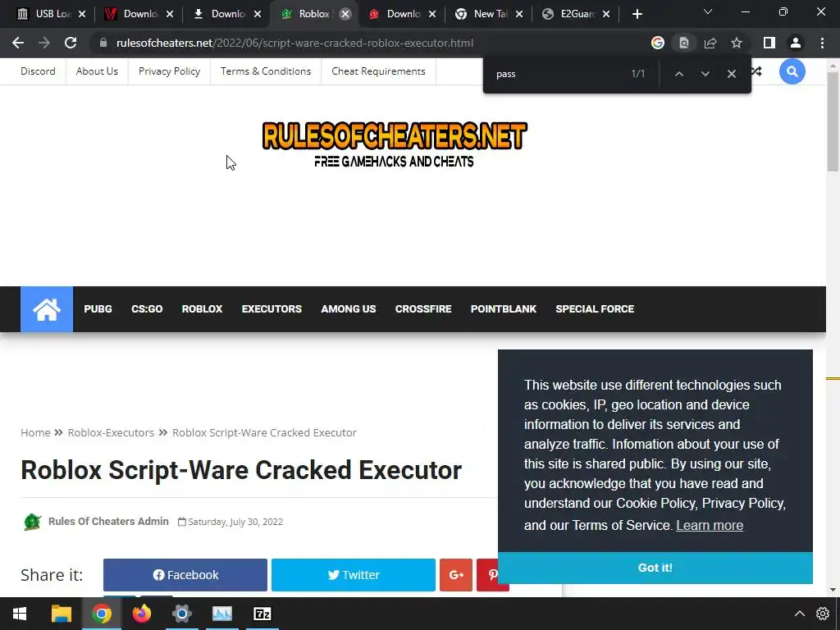Screen dimensions: 840x630
Task: Jump to next find result
Action: (705, 74)
